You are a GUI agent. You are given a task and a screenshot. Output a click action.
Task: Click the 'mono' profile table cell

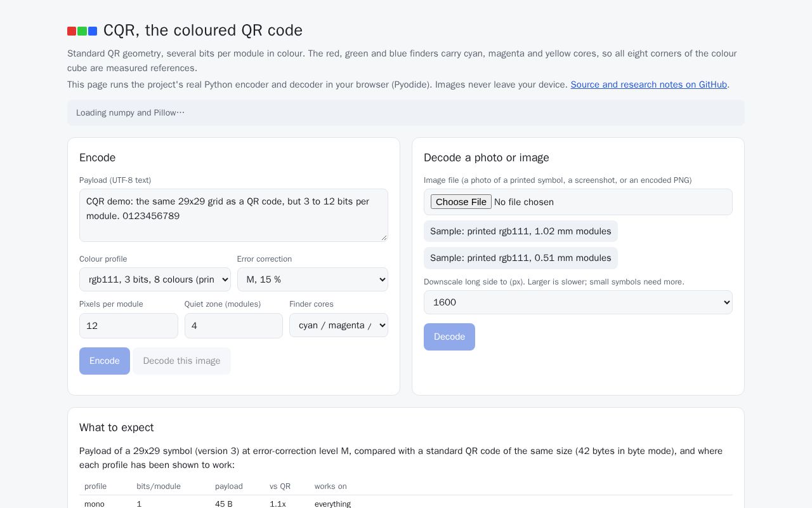[x=95, y=504]
